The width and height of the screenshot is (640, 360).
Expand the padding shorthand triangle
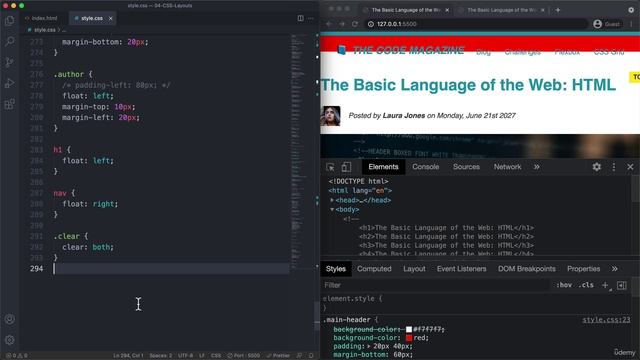click(369, 346)
